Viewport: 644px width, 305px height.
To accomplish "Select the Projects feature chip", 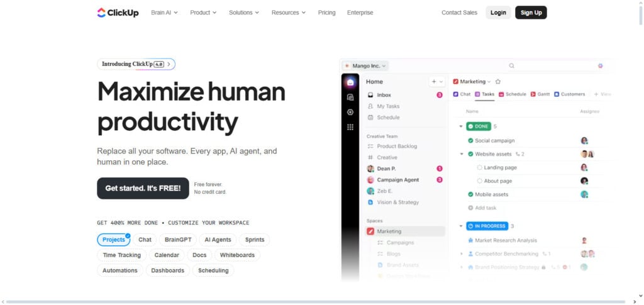I will click(113, 240).
